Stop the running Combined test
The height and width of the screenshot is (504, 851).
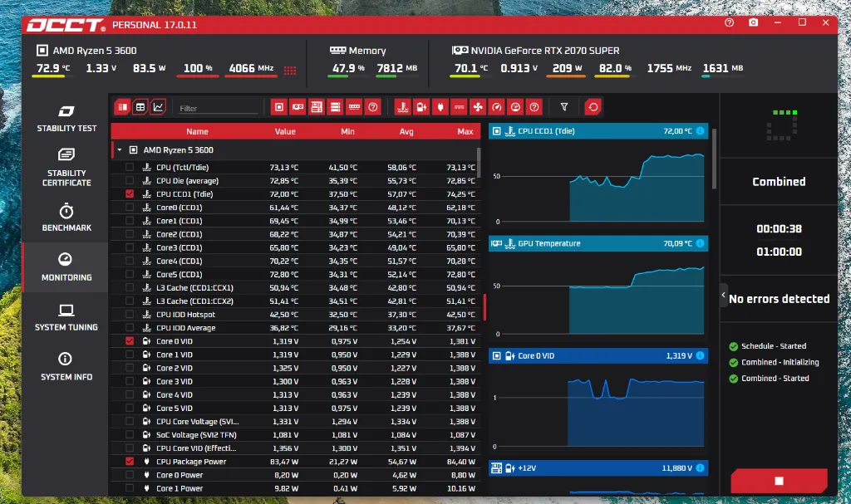[779, 481]
